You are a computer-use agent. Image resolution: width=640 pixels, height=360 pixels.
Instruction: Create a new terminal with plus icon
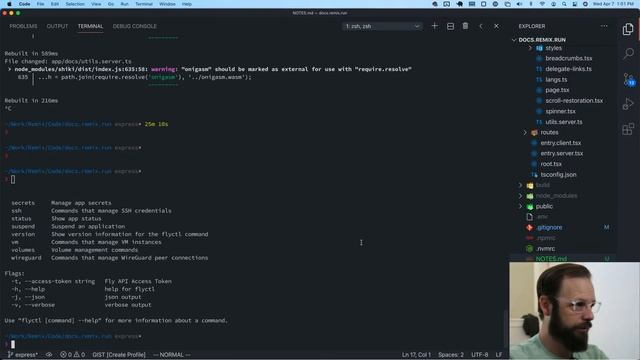[435, 26]
